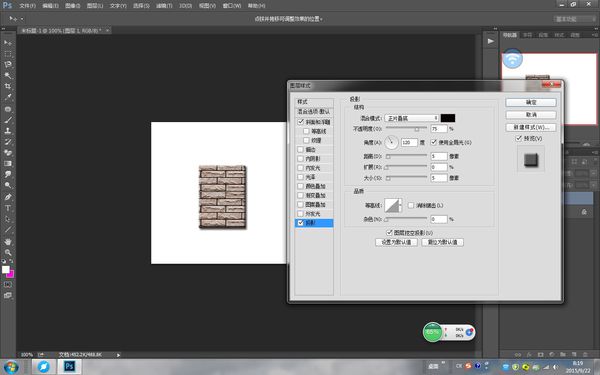Click the create new group folder icon
This screenshot has width=600, height=375.
pos(563,355)
